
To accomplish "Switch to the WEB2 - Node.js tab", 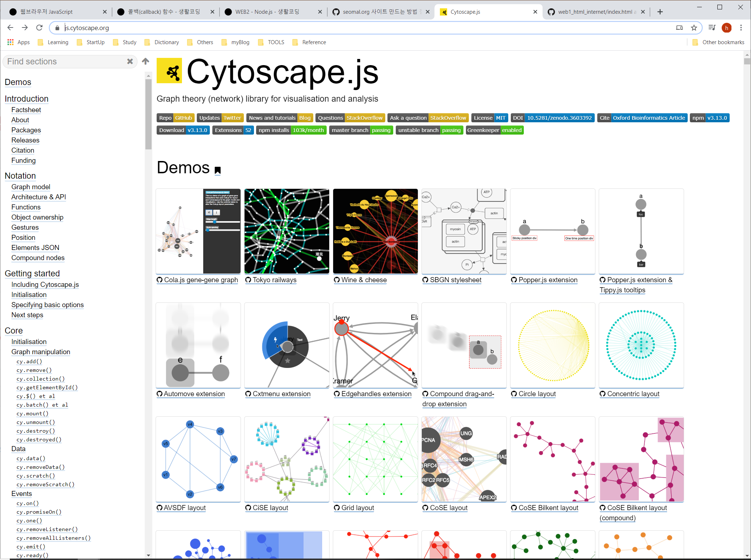I will [268, 12].
